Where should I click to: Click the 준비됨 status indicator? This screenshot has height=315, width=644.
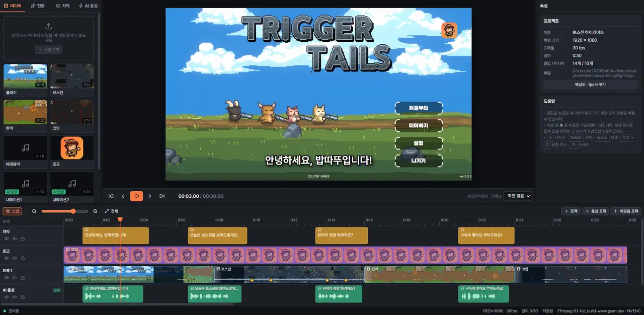point(12,311)
